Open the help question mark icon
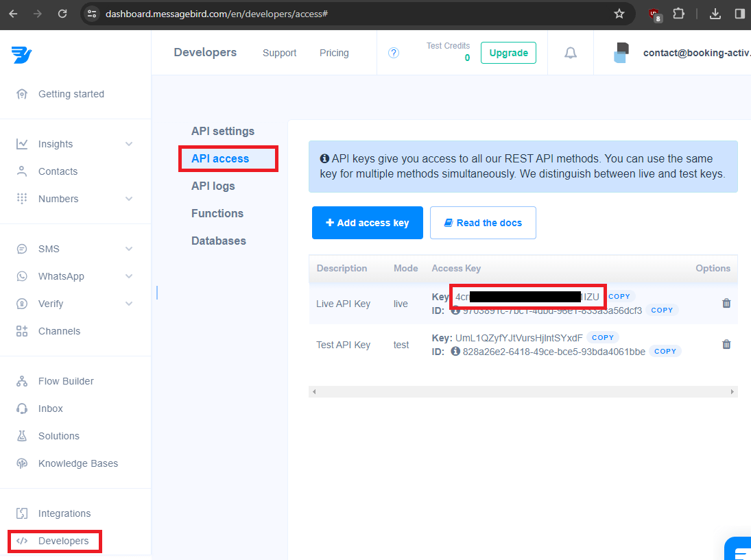The width and height of the screenshot is (751, 560). click(394, 53)
